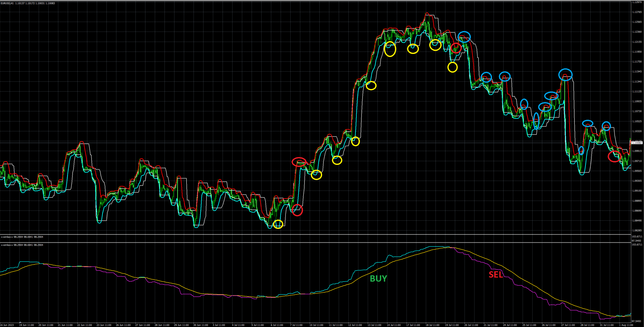The width and height of the screenshot is (644, 327).
Task: Click the EURUSD,H1 chart title text
Action: (7, 3)
